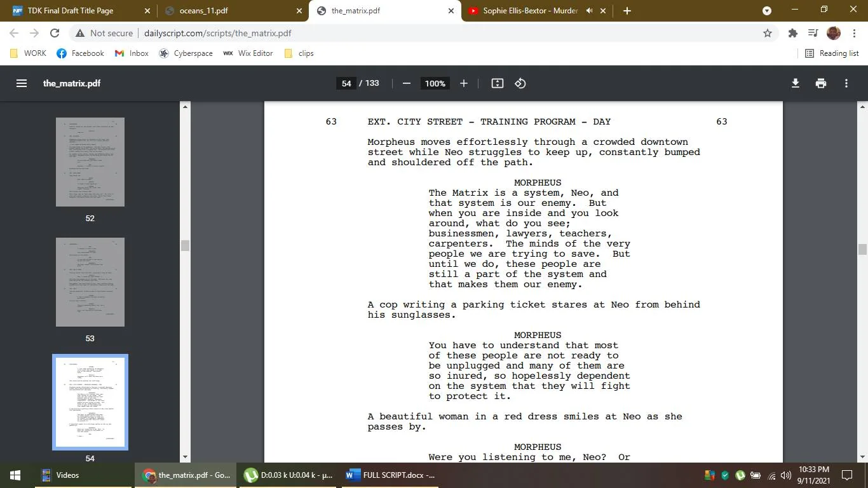
Task: Open the clips bookmarks folder
Action: [x=299, y=53]
